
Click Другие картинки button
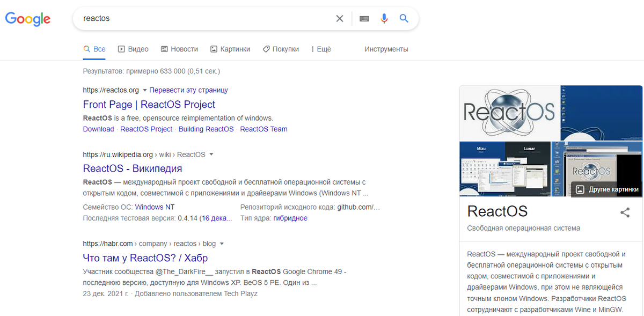607,189
